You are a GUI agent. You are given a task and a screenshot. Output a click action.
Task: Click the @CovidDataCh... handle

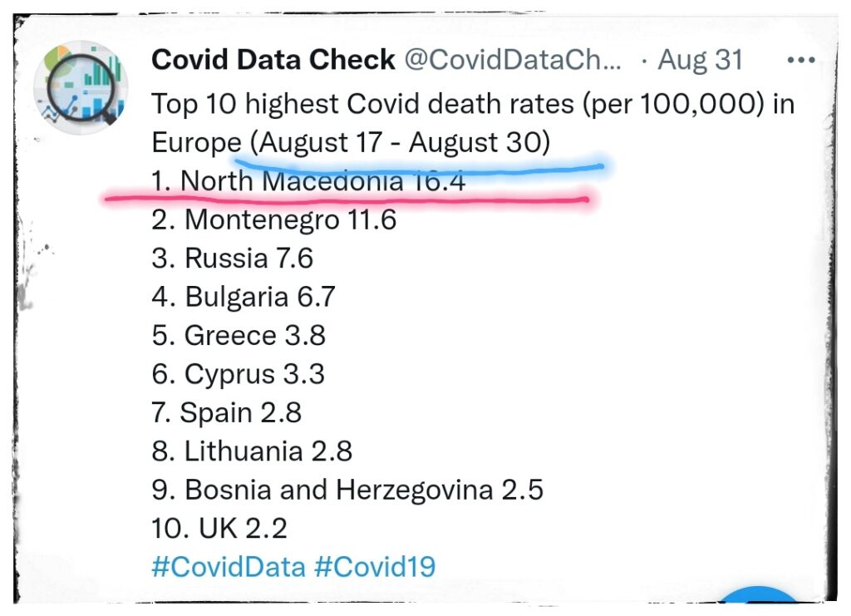click(x=513, y=61)
